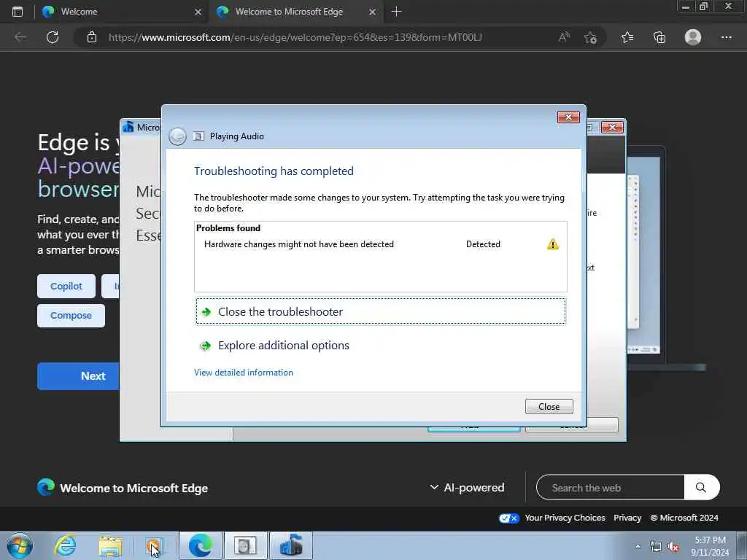Go back in Edge browser
Screen dimensions: 747x560
[20, 37]
